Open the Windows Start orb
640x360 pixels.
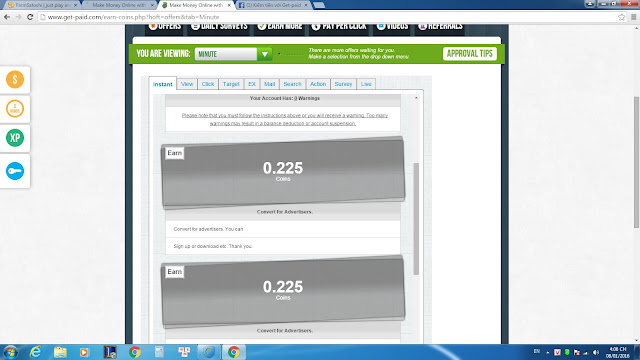click(10, 352)
